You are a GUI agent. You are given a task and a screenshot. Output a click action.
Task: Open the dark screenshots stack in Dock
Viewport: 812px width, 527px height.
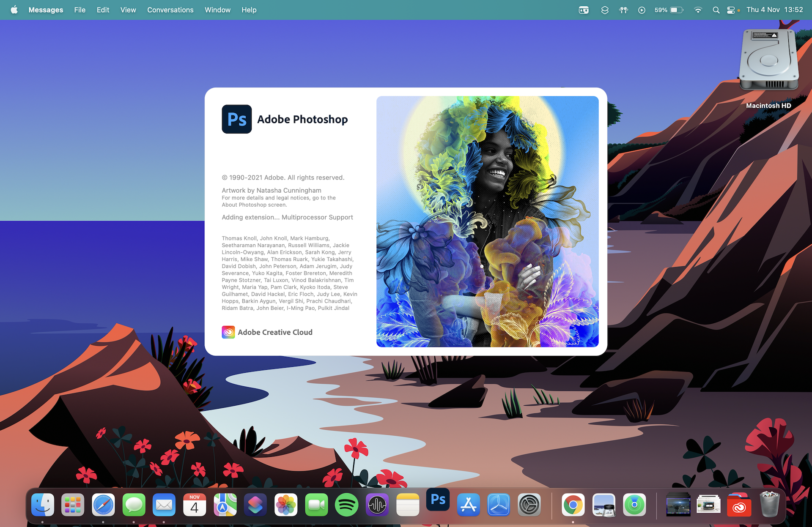tap(678, 504)
